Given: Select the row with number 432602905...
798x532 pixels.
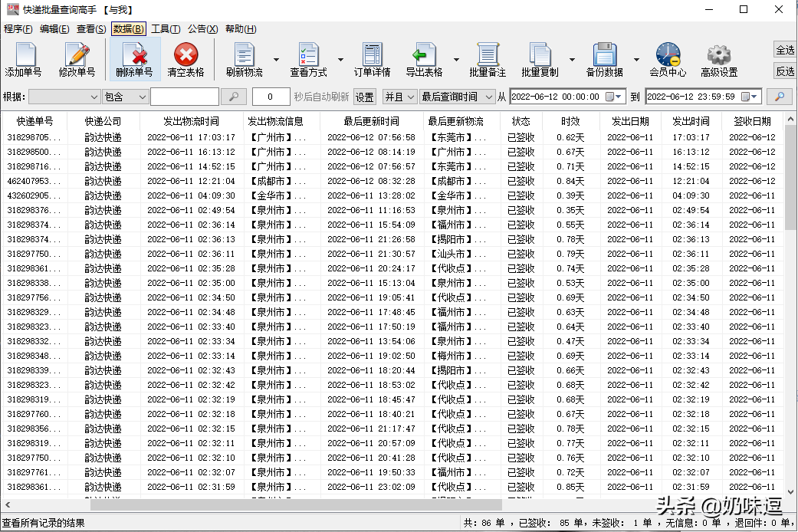Looking at the screenshot, I should coord(392,195).
